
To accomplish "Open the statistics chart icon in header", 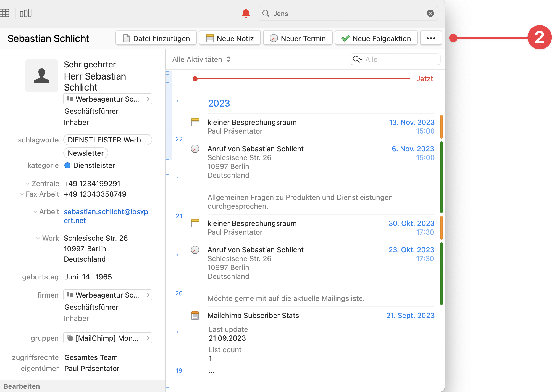I will (x=25, y=13).
